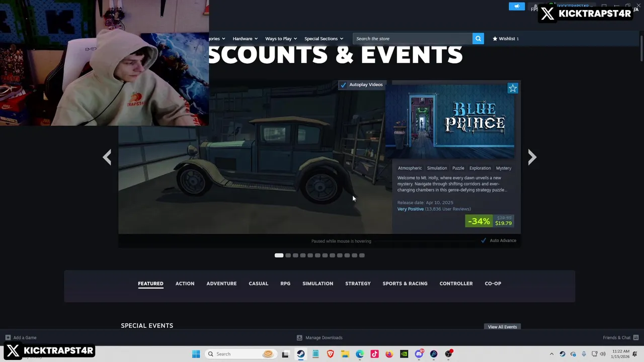
Task: Click the microphone tray icon
Action: click(584, 354)
